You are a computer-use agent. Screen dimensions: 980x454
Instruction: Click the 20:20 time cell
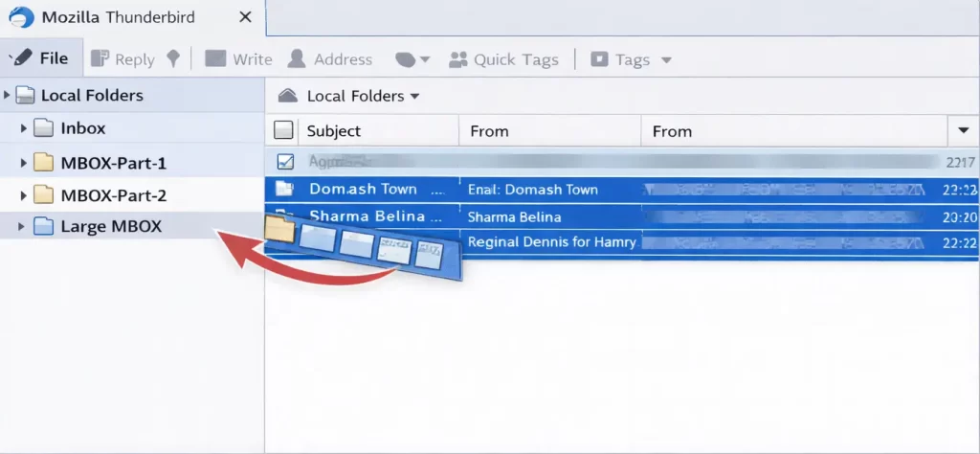[959, 217]
